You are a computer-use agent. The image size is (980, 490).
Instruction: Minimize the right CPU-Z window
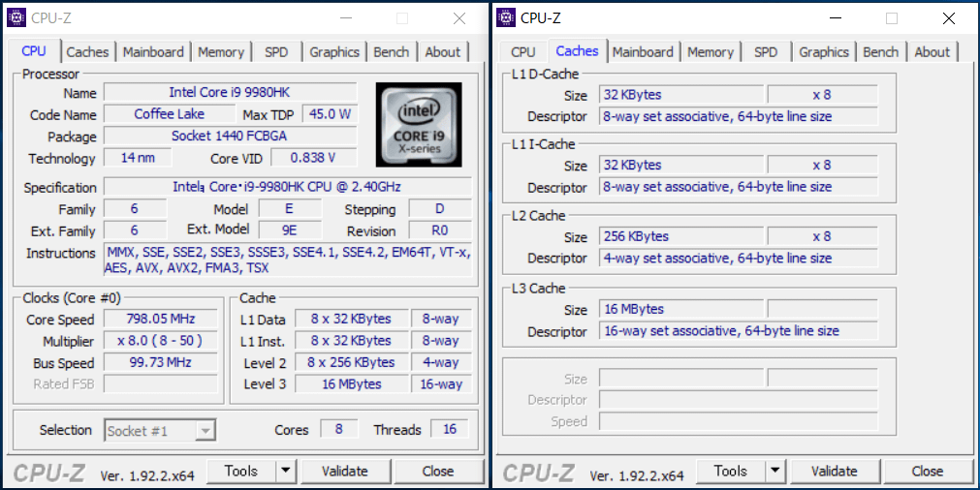[835, 18]
